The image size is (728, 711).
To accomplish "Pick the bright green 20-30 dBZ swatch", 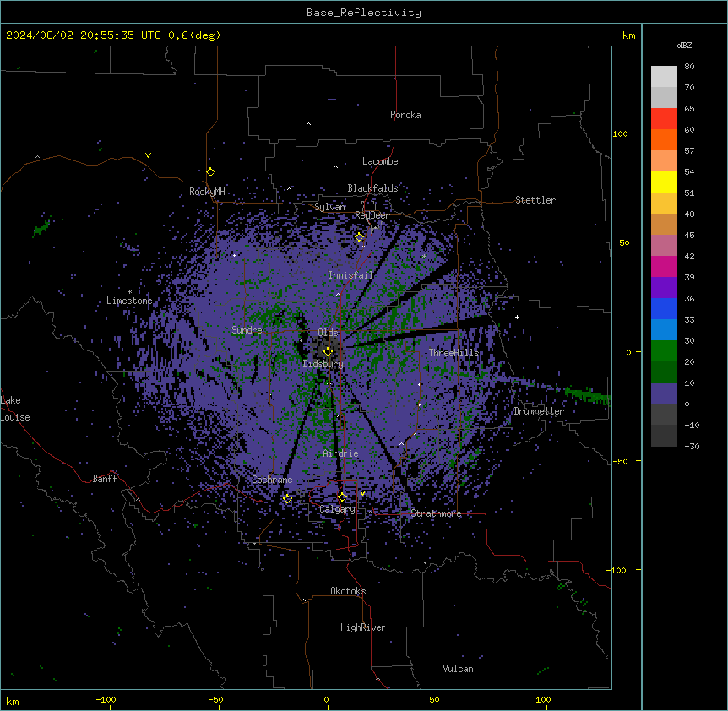I will coord(664,351).
